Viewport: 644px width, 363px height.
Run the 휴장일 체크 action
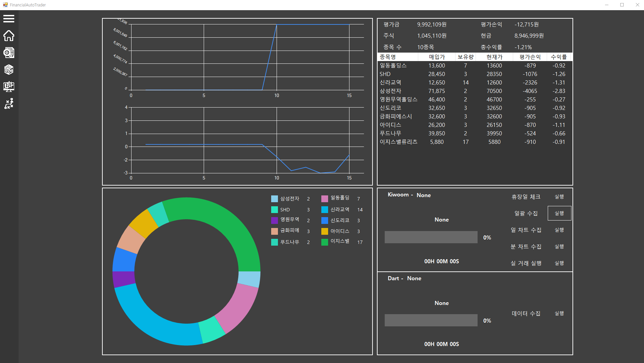click(559, 197)
